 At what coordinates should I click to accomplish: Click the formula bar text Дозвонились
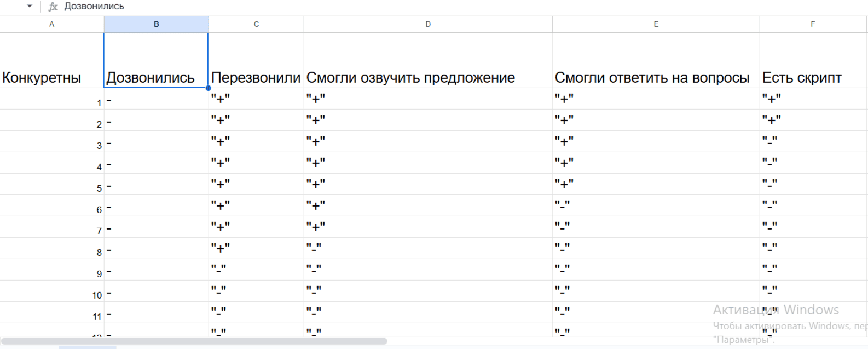tap(94, 7)
